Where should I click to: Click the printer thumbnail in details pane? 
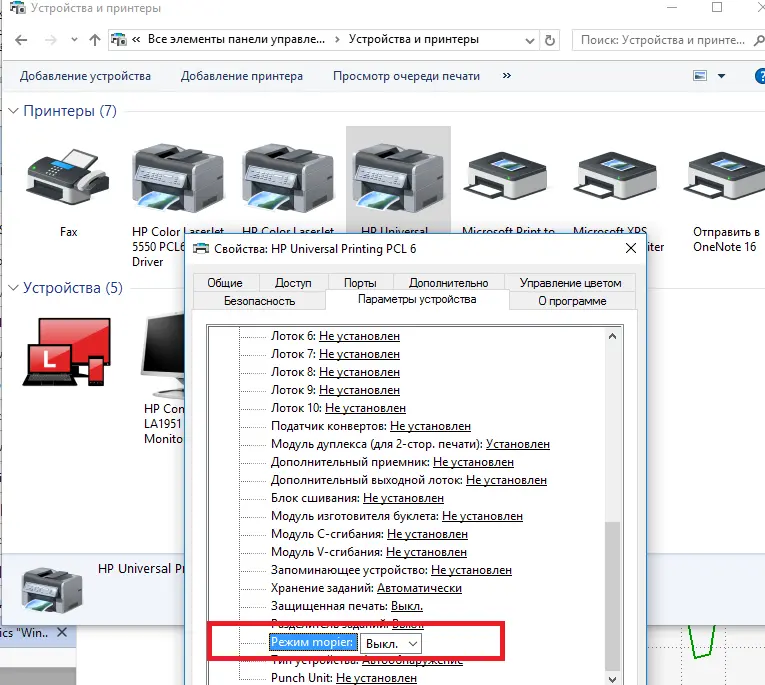point(51,589)
